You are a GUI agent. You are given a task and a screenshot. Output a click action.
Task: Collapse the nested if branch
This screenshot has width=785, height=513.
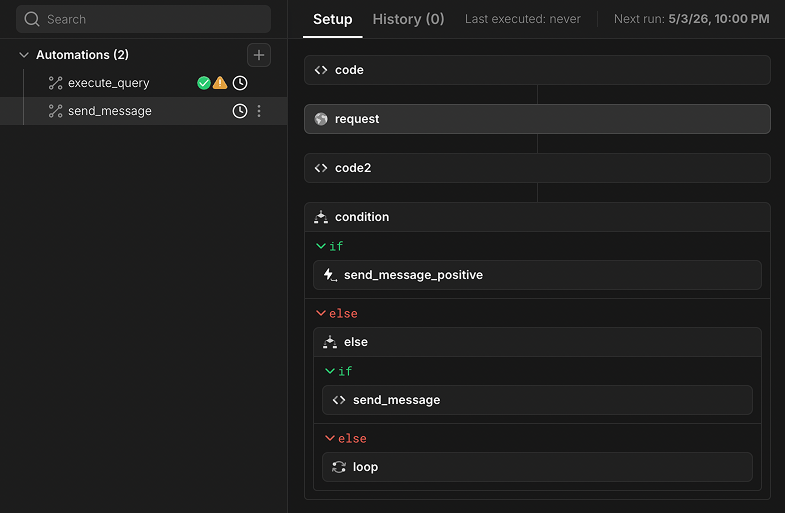pyautogui.click(x=330, y=371)
